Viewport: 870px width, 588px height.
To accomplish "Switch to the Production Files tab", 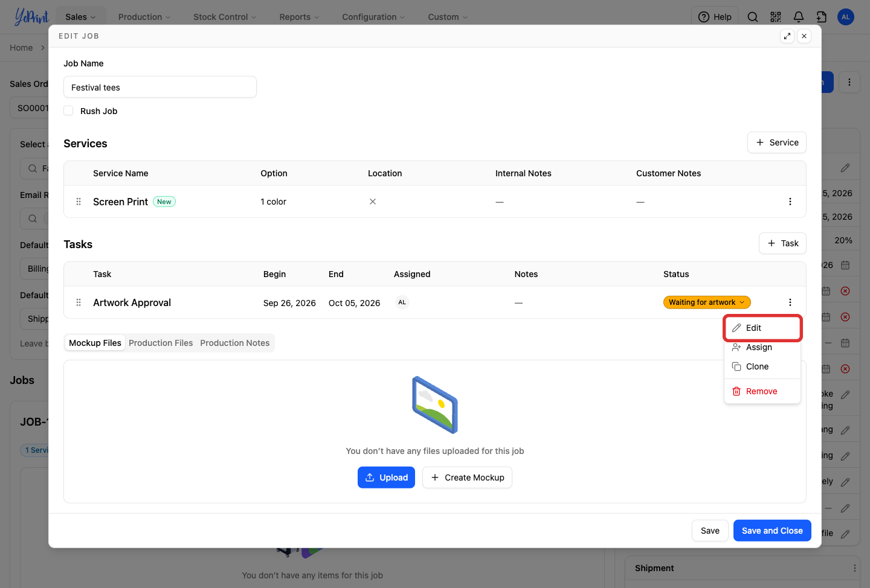I will coord(161,343).
